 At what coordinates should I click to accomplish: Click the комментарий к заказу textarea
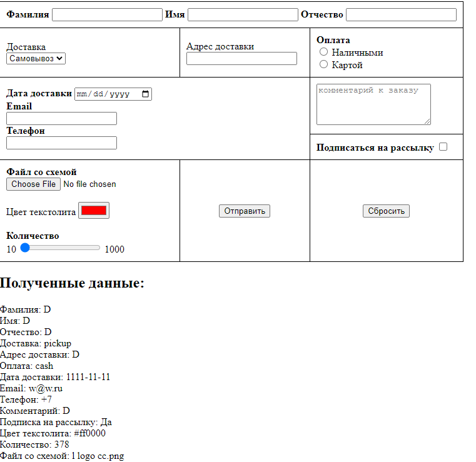point(373,104)
